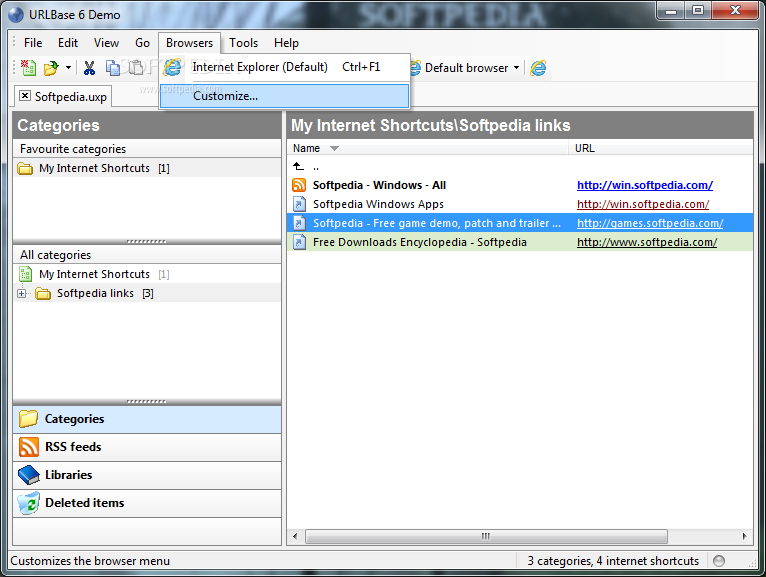Image resolution: width=766 pixels, height=577 pixels.
Task: Select Softpedia - Windows - All row
Action: click(520, 185)
